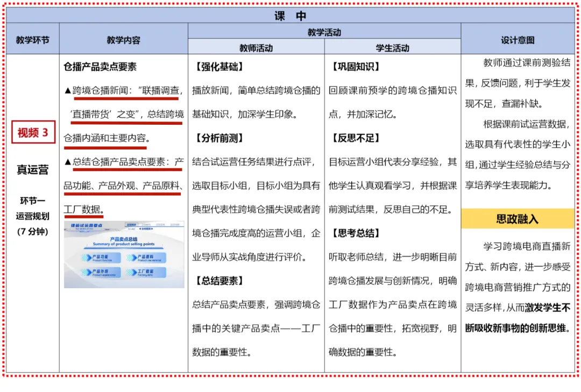
Task: Click the 播放新闻,简单总结 line
Action: [x=256, y=90]
